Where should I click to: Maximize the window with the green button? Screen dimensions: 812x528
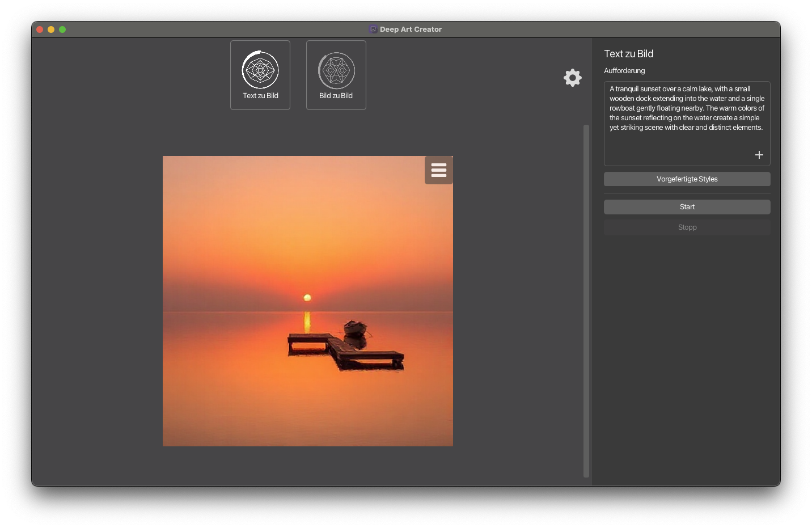coord(62,29)
